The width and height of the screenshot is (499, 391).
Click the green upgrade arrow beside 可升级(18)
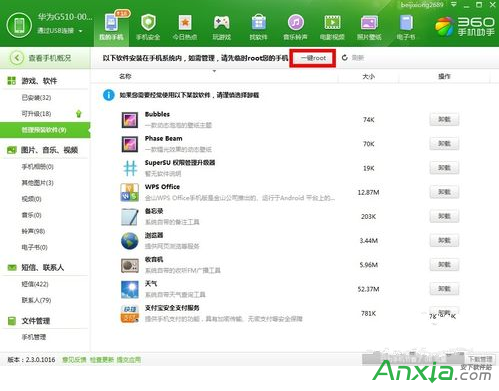point(79,114)
